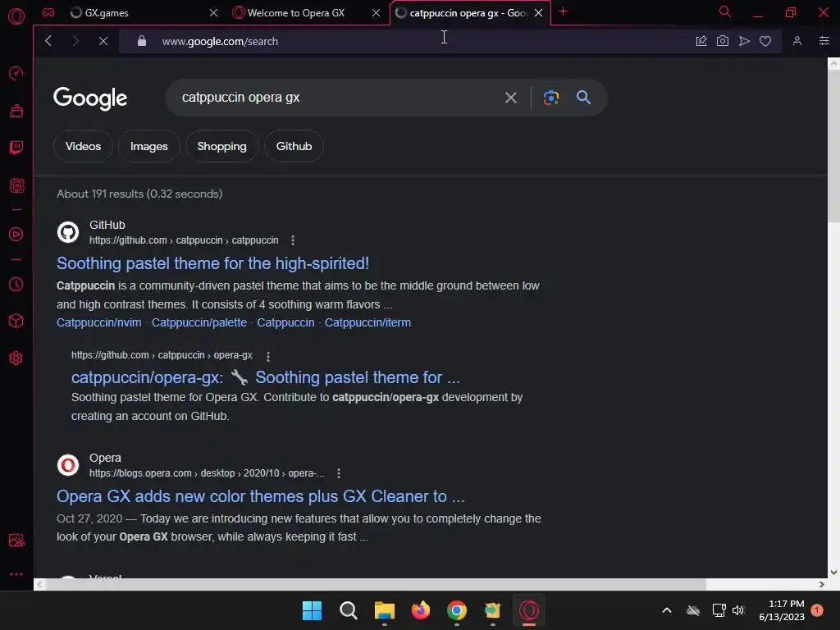Open more options for catppuccin › opera-gx result
Image resolution: width=840 pixels, height=630 pixels.
[x=268, y=356]
